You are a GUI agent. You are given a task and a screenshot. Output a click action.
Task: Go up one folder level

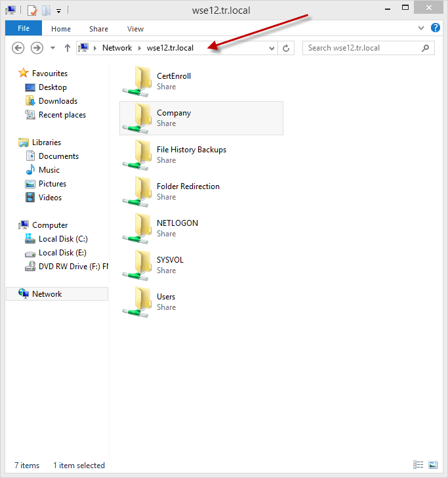(67, 48)
